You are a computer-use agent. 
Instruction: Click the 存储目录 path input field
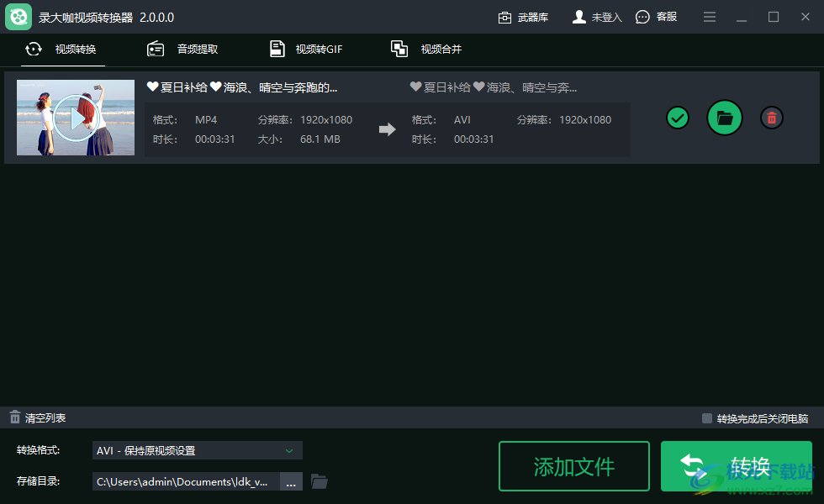point(185,481)
